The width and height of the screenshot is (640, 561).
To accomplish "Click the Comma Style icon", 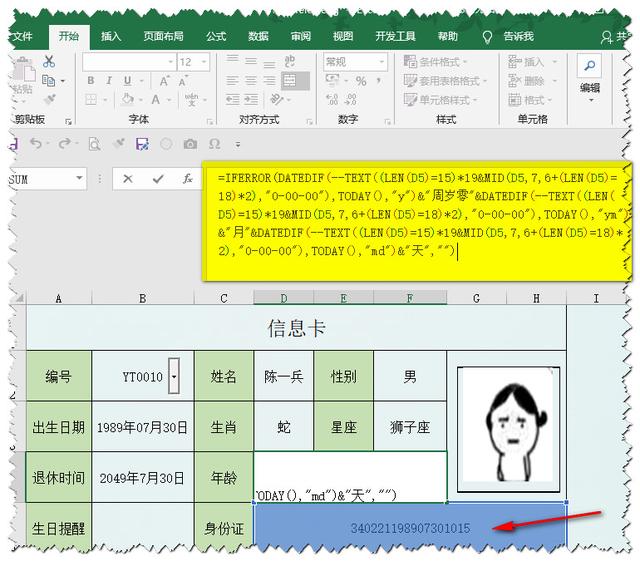I will pyautogui.click(x=379, y=80).
